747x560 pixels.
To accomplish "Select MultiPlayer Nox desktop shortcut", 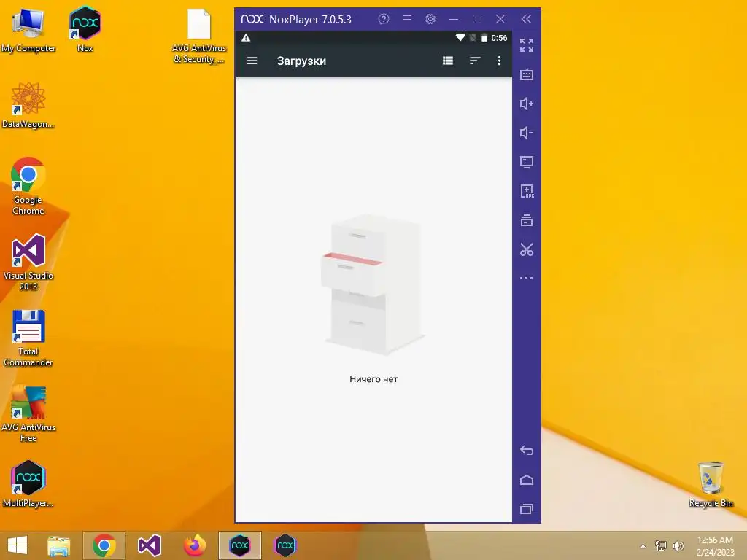I will tap(28, 484).
